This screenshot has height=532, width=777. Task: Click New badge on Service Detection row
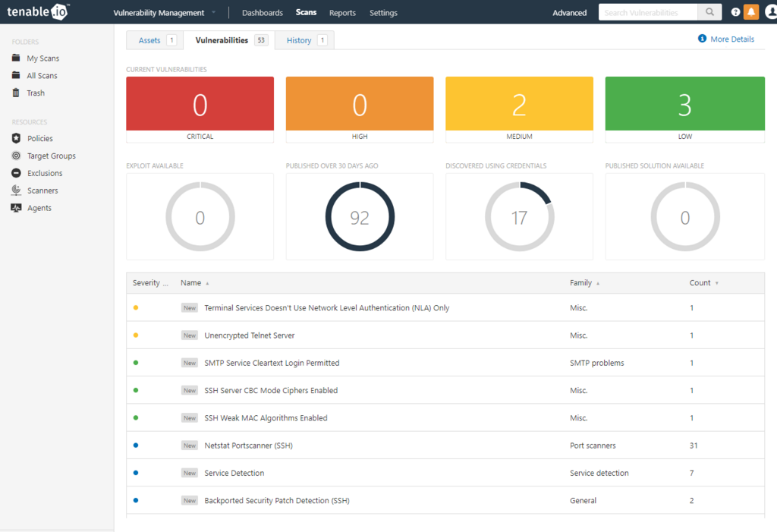tap(189, 473)
